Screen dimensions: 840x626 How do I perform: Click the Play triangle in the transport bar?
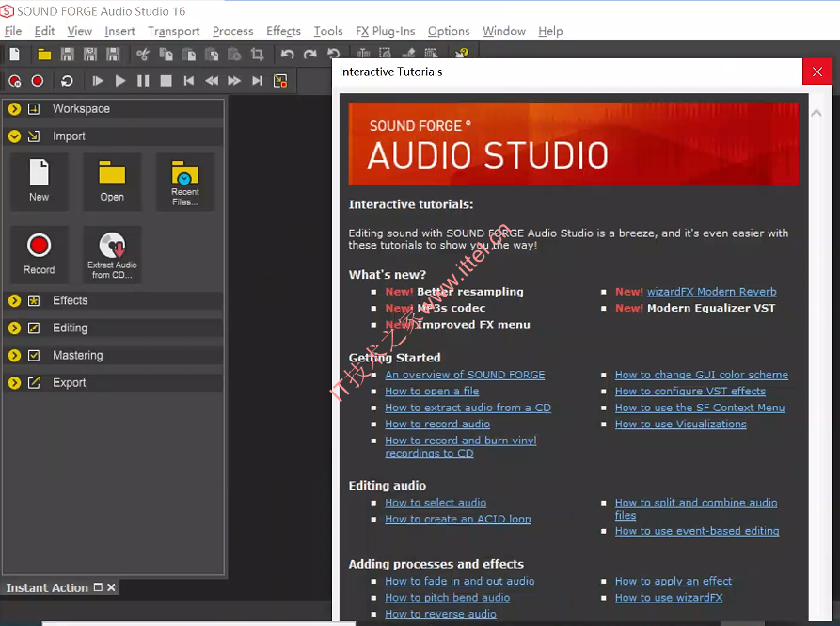click(120, 81)
